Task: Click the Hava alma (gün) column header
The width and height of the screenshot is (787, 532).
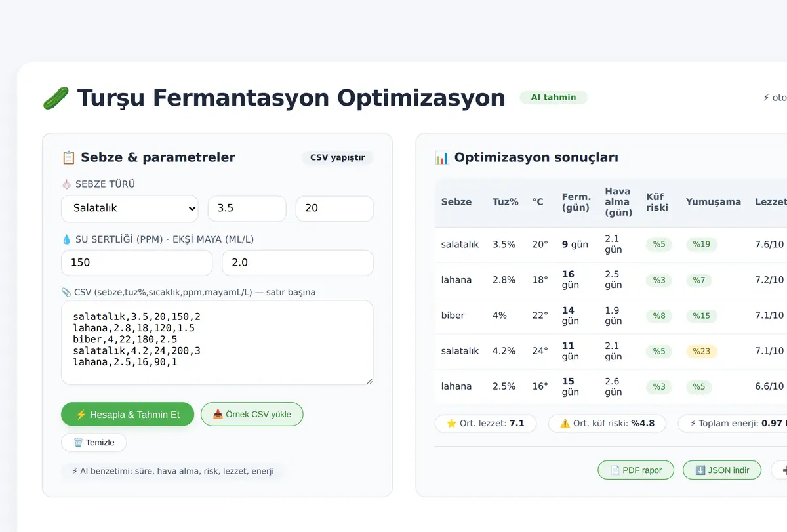Action: click(x=618, y=202)
